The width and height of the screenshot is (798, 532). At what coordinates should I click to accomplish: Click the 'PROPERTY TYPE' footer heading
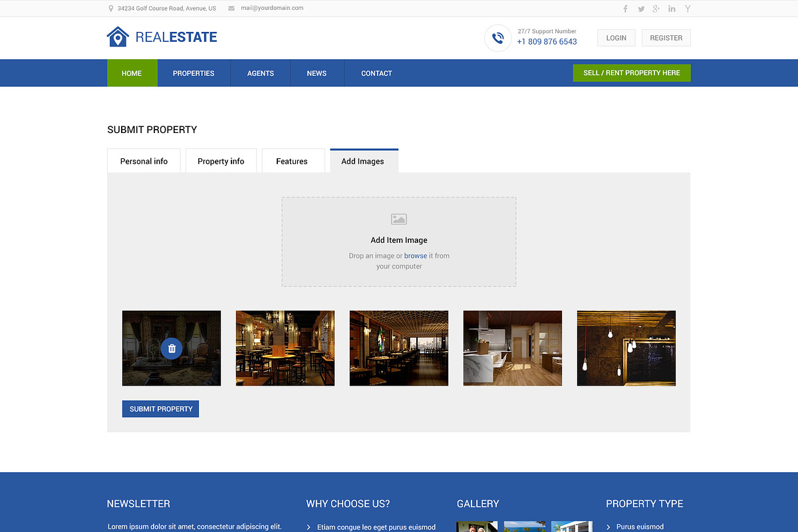[x=644, y=504]
